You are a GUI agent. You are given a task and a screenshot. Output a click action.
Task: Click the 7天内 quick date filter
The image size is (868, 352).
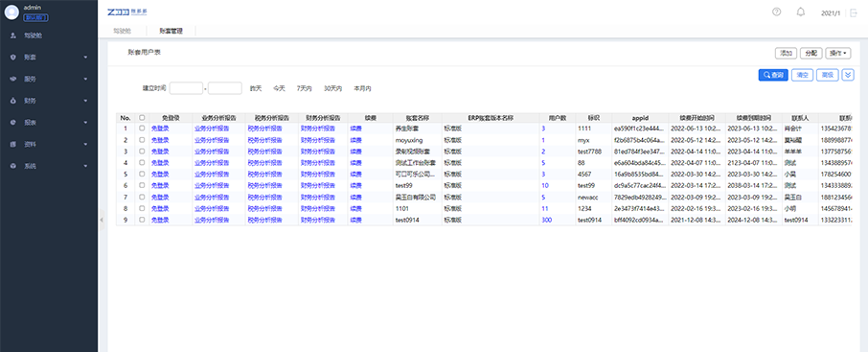click(x=304, y=88)
